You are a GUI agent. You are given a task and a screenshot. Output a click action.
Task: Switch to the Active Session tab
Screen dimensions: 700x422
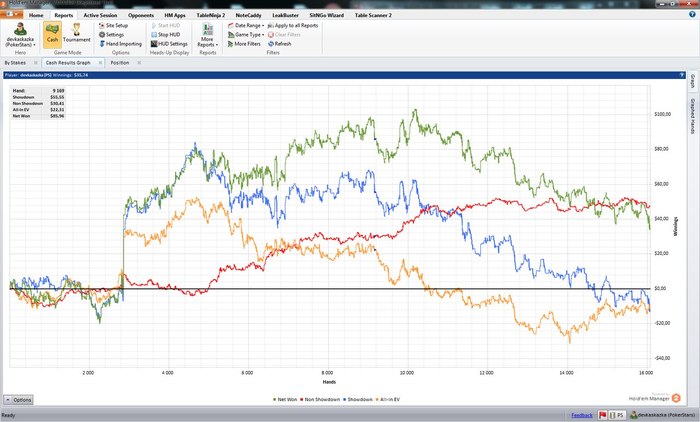point(100,15)
